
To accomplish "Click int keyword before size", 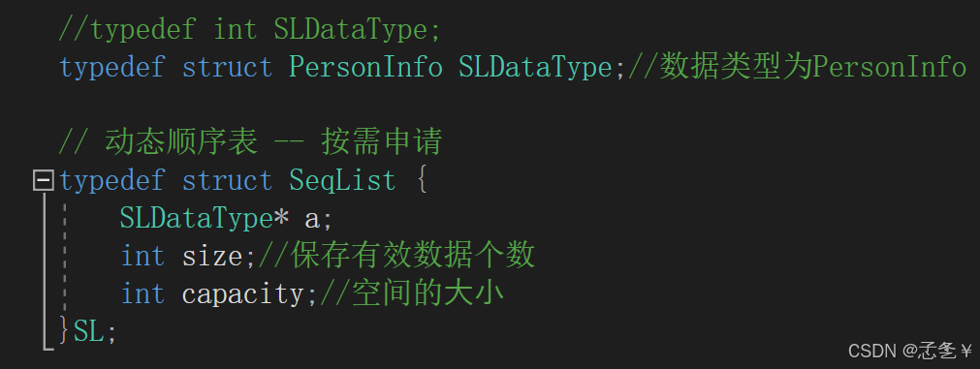I will [143, 256].
